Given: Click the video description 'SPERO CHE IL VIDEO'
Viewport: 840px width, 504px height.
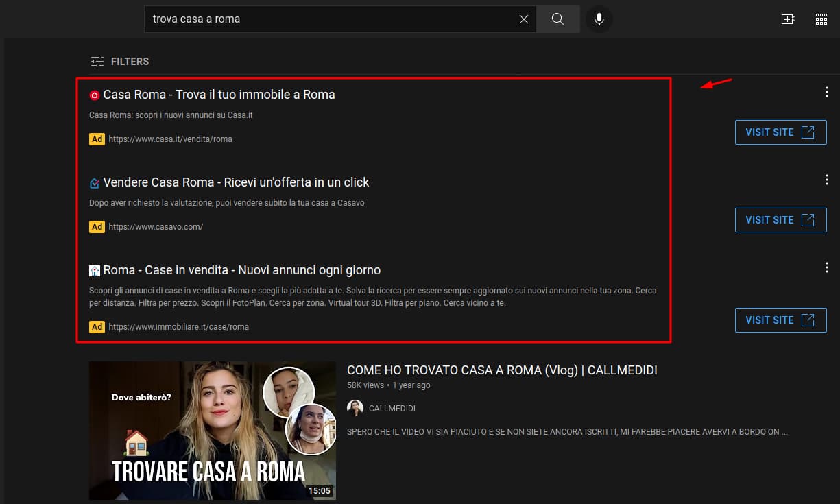Looking at the screenshot, I should click(567, 433).
